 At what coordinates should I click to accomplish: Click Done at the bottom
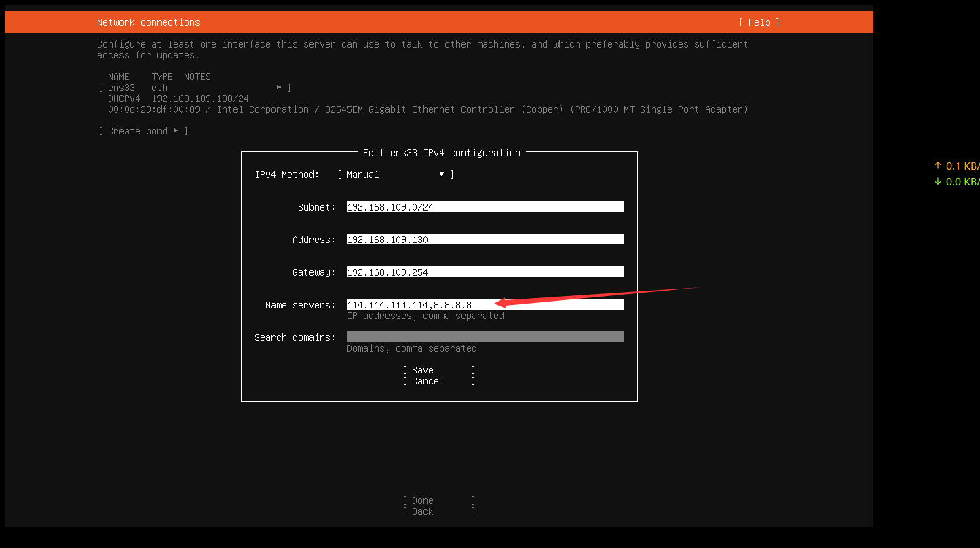coord(439,500)
